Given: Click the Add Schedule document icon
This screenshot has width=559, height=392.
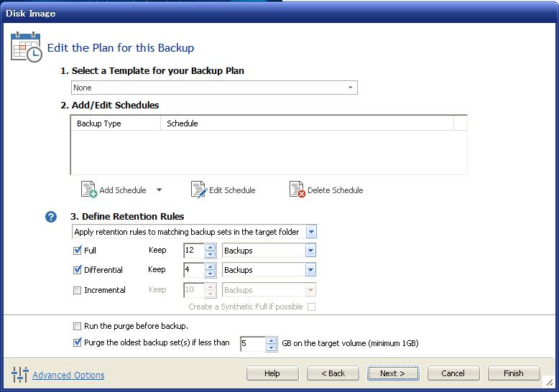Looking at the screenshot, I should coord(89,190).
